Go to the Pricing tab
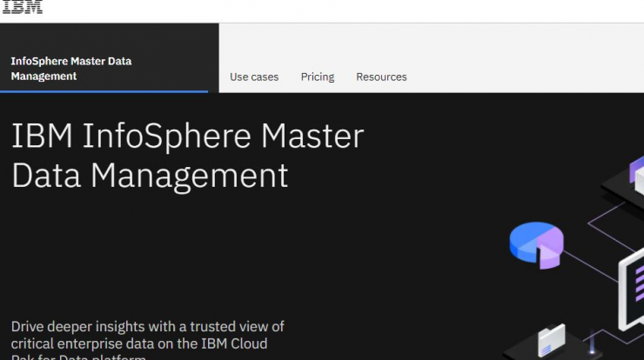 (x=318, y=77)
